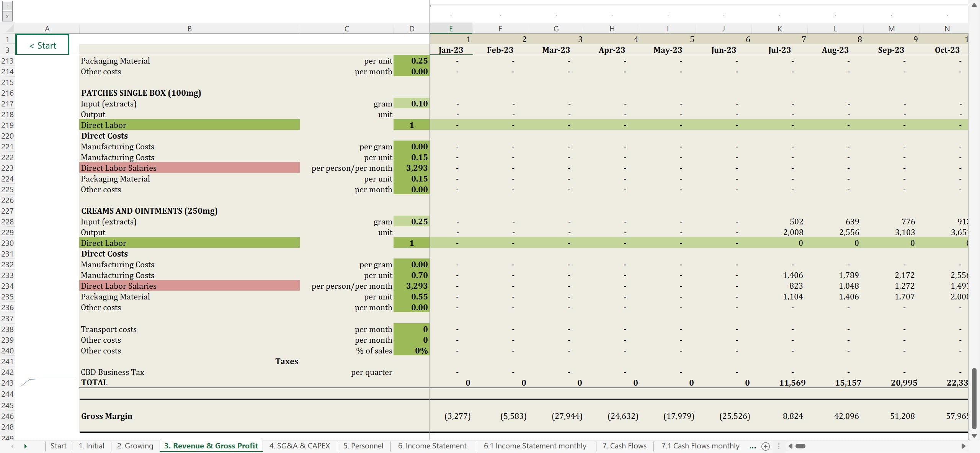Select column E header
980x453 pixels.
[451, 29]
